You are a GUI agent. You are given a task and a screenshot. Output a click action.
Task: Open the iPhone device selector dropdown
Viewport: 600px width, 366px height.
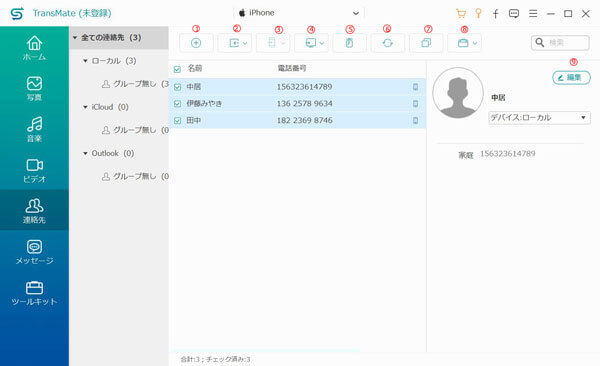[298, 13]
